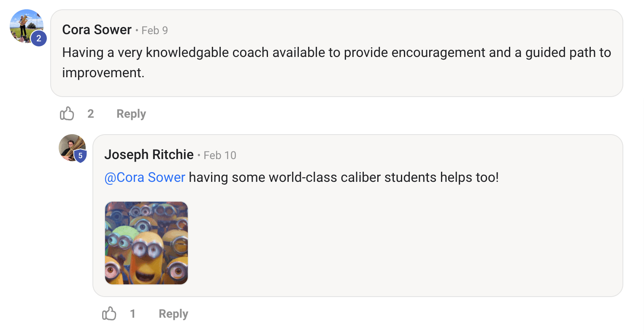
Task: View the 2 likes on Cora's comment
Action: point(91,114)
